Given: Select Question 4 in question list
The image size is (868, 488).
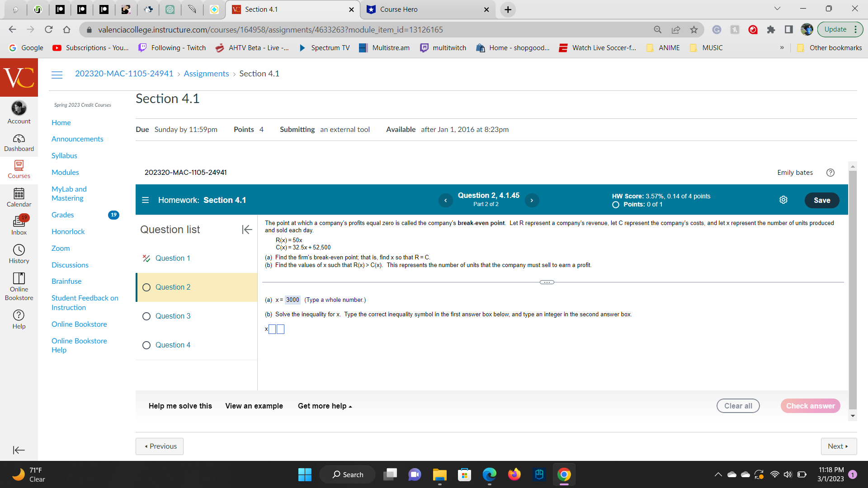Looking at the screenshot, I should (x=173, y=345).
